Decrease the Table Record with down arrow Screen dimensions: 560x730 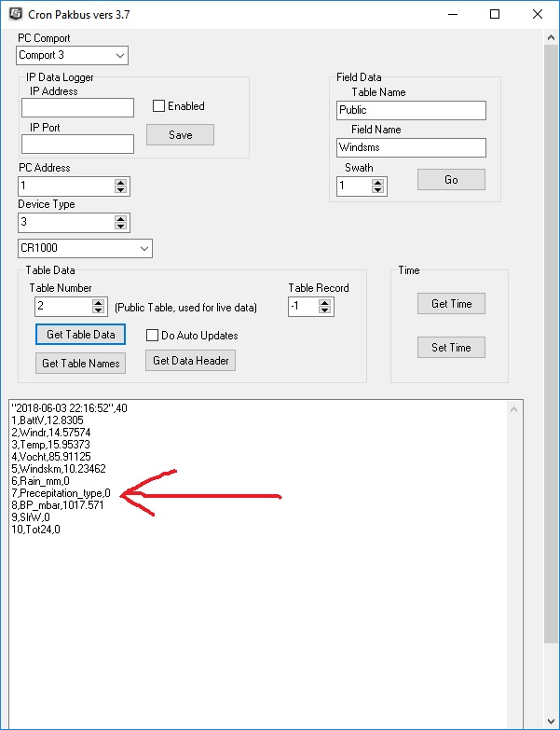(324, 310)
